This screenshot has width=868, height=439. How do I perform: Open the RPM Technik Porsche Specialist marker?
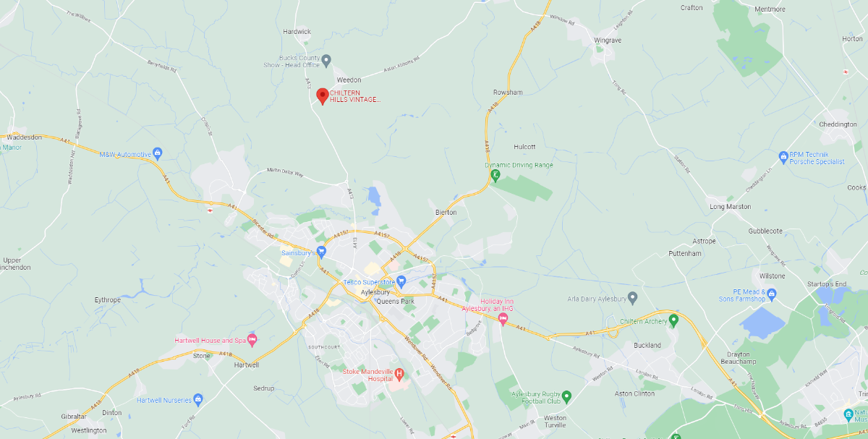[783, 155]
